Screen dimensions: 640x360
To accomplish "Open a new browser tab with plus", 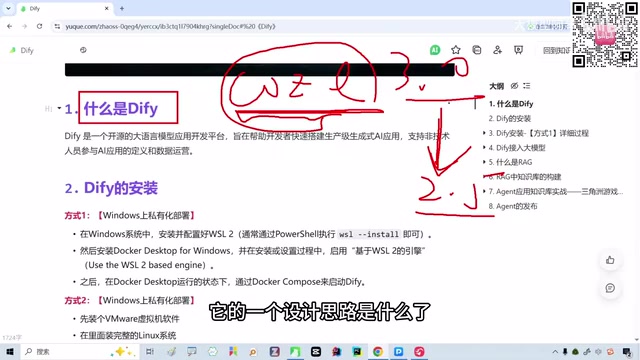I will click(x=122, y=8).
